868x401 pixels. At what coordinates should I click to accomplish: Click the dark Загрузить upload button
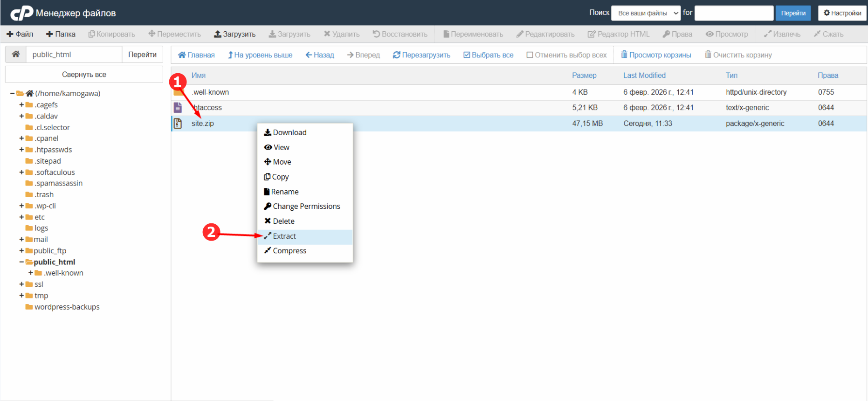tap(234, 34)
